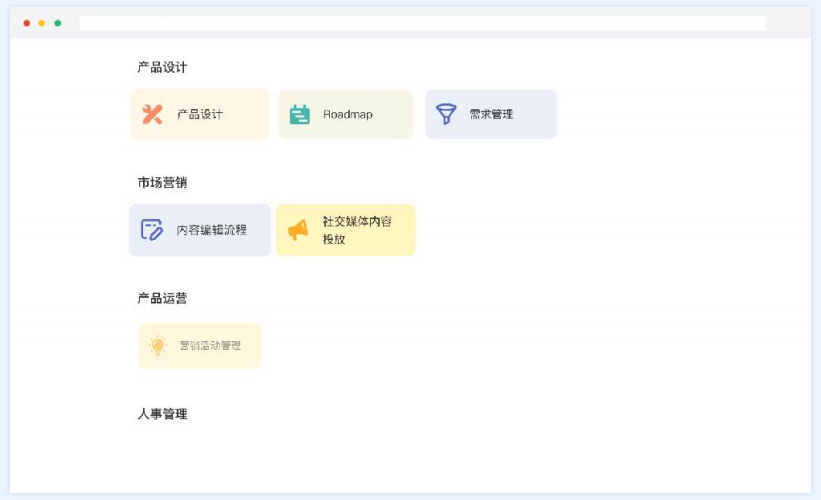
Task: Open the Roadmap template card
Action: [x=346, y=114]
